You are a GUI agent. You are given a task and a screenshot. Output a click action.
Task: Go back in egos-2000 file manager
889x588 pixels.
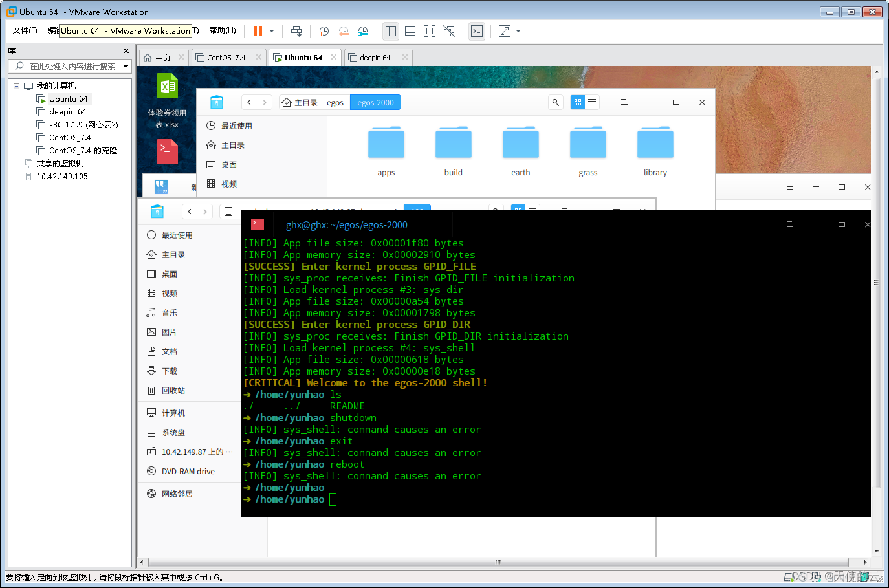pyautogui.click(x=249, y=102)
